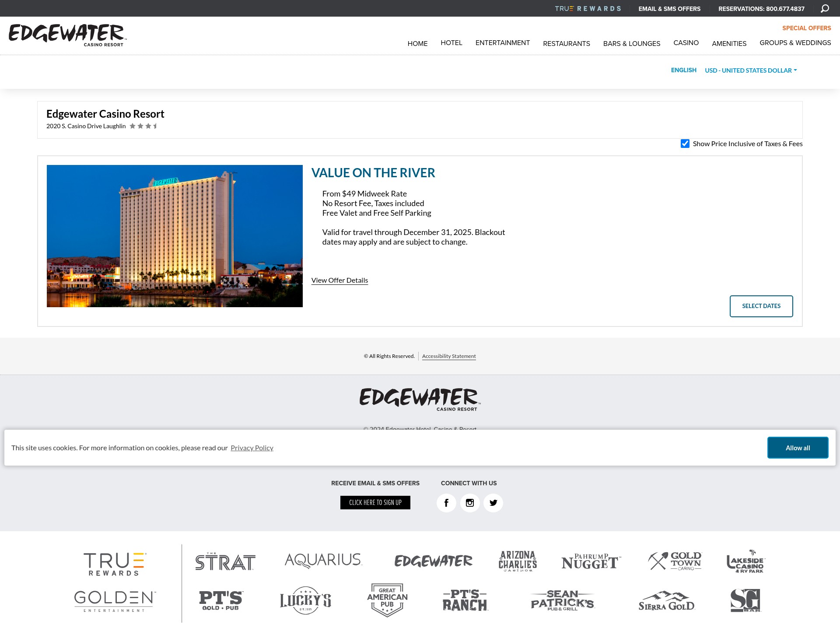Click the PT's Gold Pub logo

click(221, 600)
